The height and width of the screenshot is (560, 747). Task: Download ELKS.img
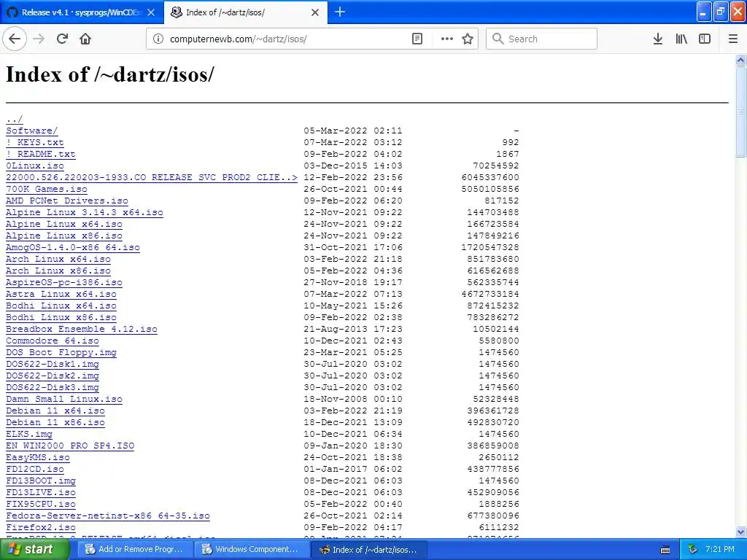[29, 434]
